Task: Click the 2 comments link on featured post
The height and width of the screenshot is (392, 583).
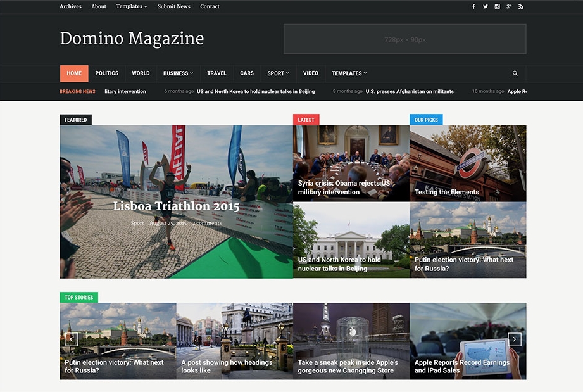Action: tap(207, 223)
